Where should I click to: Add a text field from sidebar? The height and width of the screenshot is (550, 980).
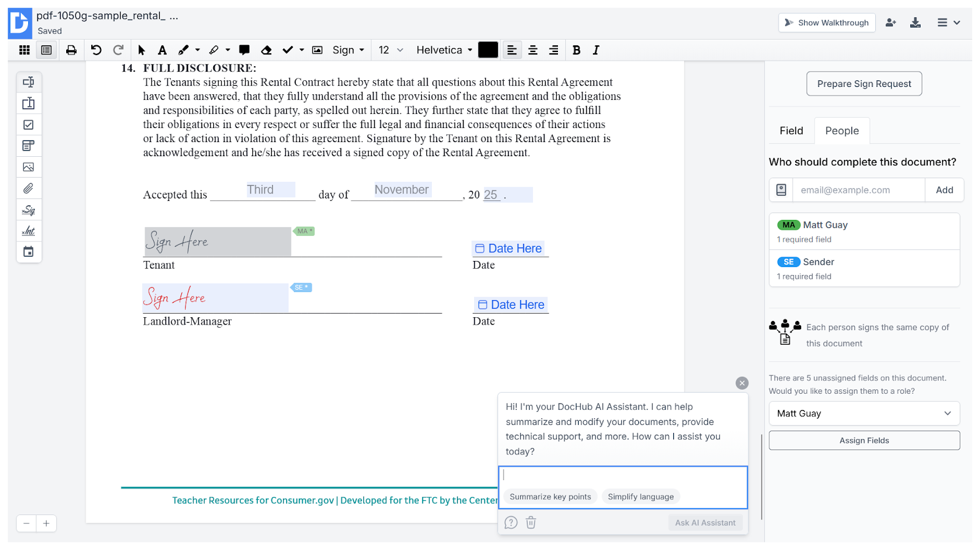pyautogui.click(x=29, y=82)
